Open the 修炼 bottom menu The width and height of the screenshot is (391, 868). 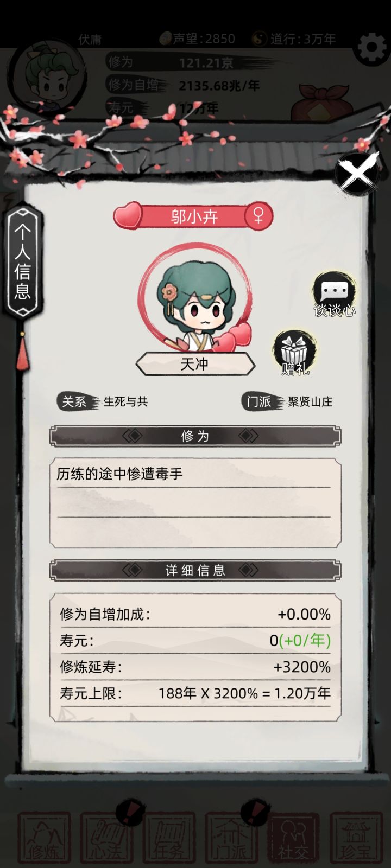click(44, 838)
